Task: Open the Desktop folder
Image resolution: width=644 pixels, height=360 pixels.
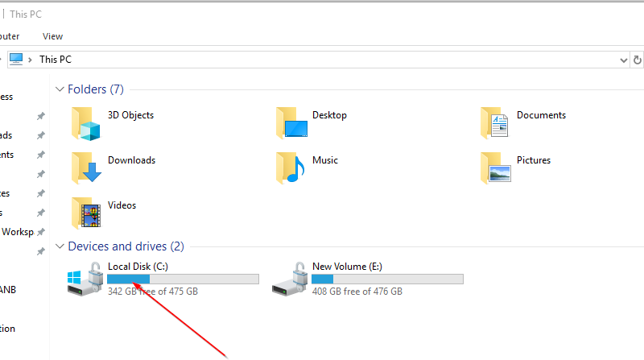Action: pyautogui.click(x=291, y=124)
